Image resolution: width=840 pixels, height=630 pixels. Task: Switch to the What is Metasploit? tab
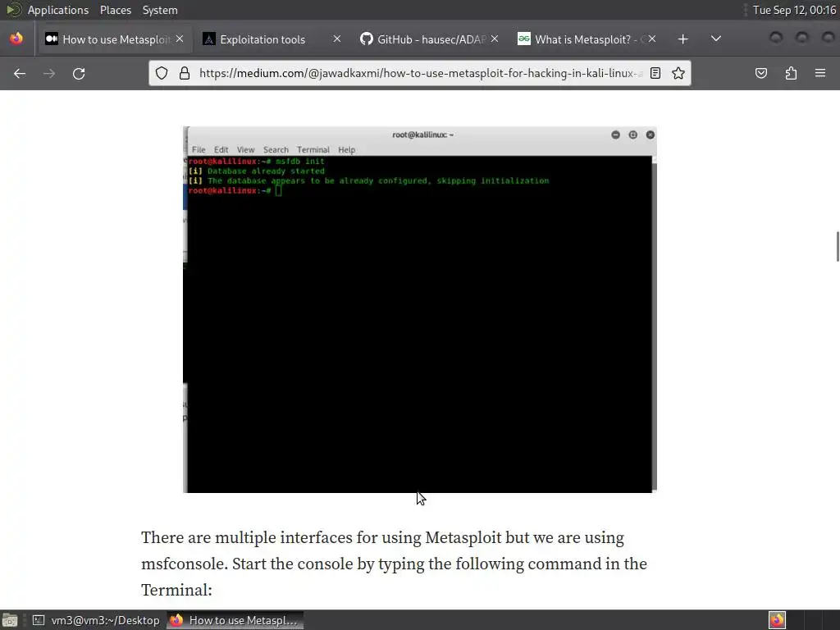(587, 39)
